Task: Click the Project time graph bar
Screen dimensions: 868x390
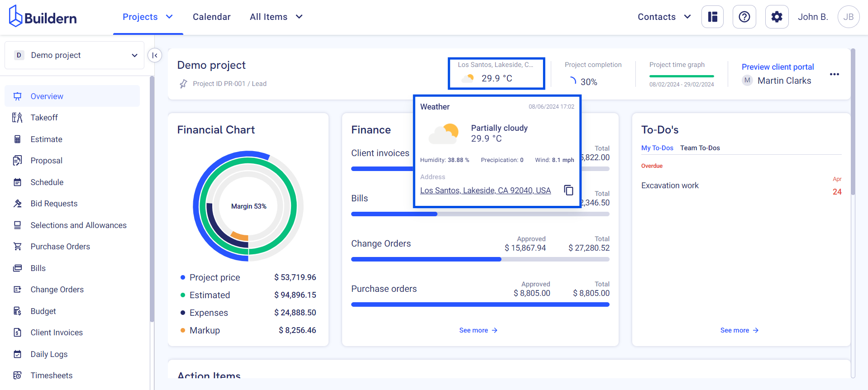Action: pos(682,76)
